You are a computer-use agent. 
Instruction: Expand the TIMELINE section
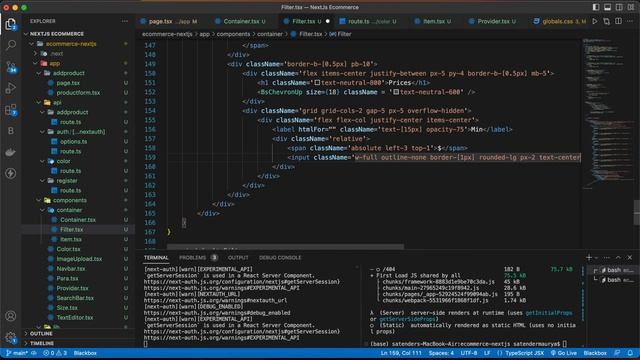[42, 343]
